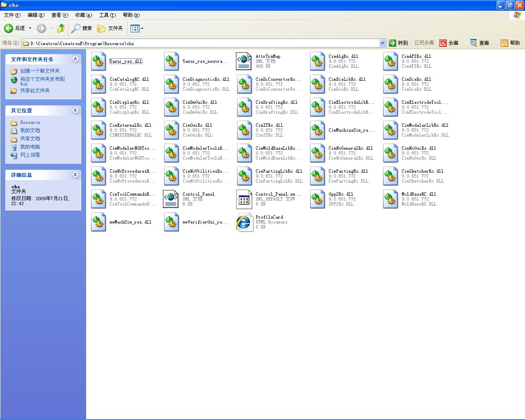Viewport: 525px width, 420px height.
Task: Open the Views icon button
Action: pos(135,28)
